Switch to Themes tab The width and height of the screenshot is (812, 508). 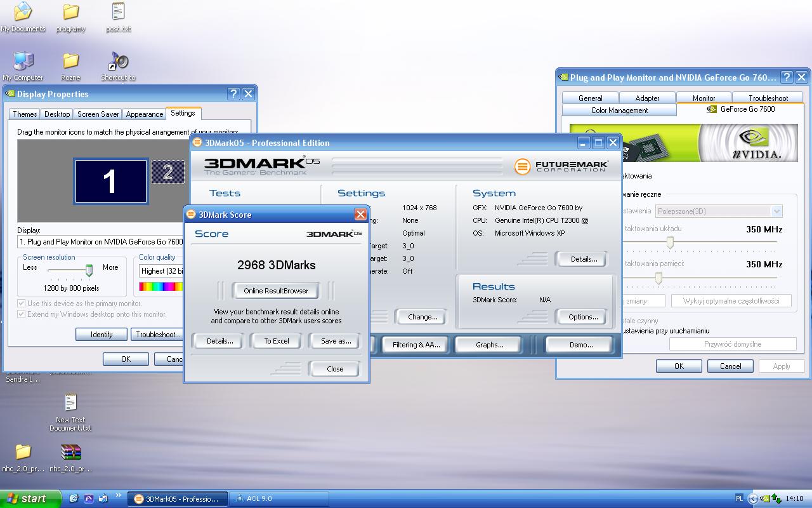(x=25, y=114)
